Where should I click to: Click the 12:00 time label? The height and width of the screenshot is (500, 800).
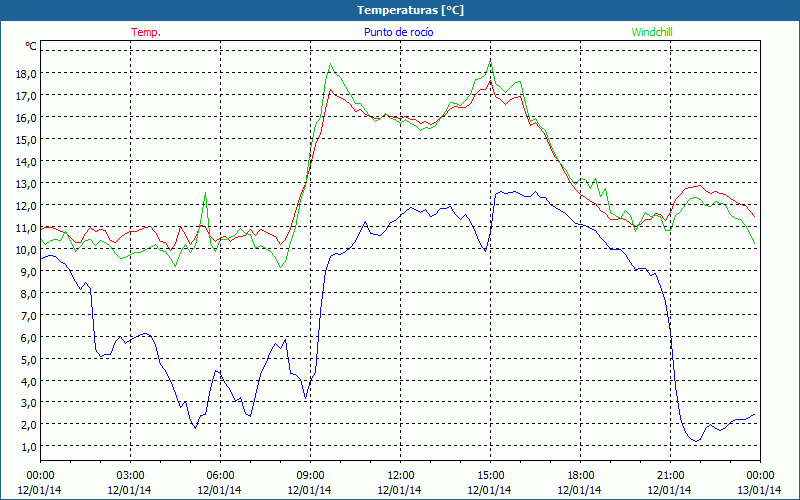pos(400,476)
